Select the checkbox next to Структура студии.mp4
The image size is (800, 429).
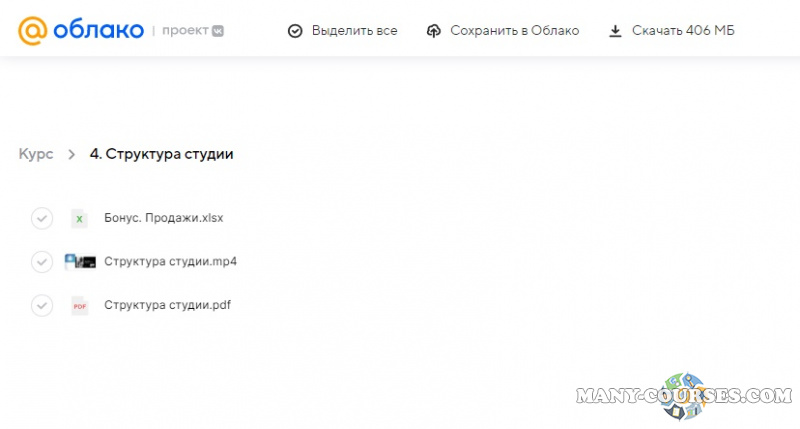click(x=41, y=262)
